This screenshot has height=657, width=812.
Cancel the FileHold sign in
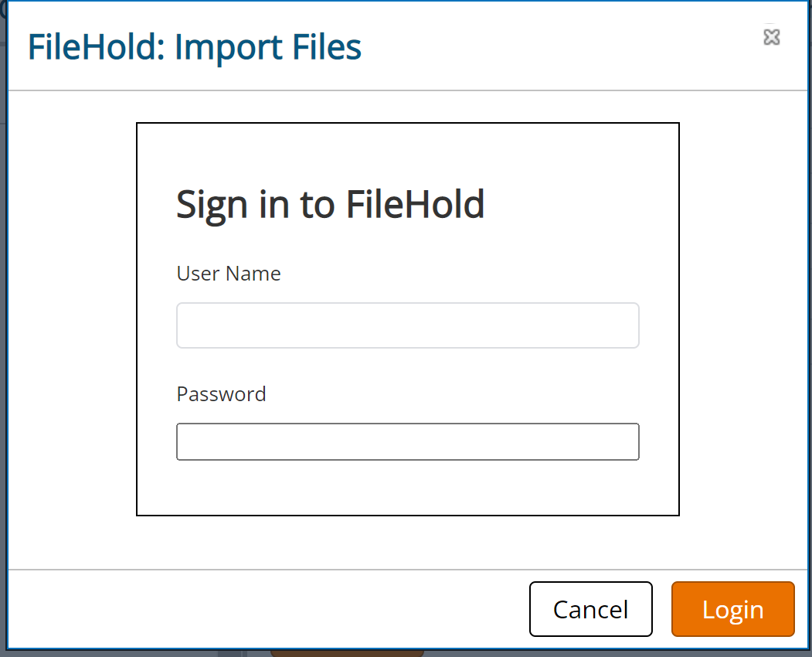591,609
